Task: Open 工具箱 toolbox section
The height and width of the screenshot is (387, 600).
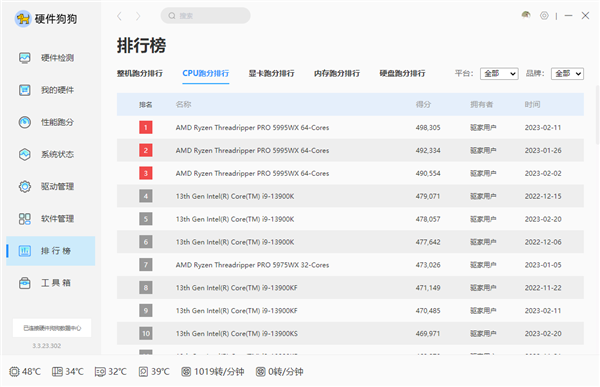Action: [x=50, y=283]
